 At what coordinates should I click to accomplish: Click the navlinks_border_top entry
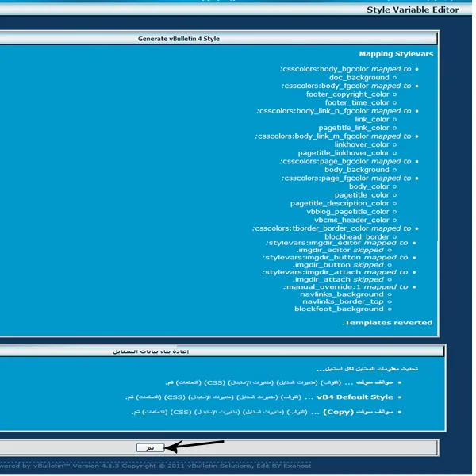(x=342, y=301)
